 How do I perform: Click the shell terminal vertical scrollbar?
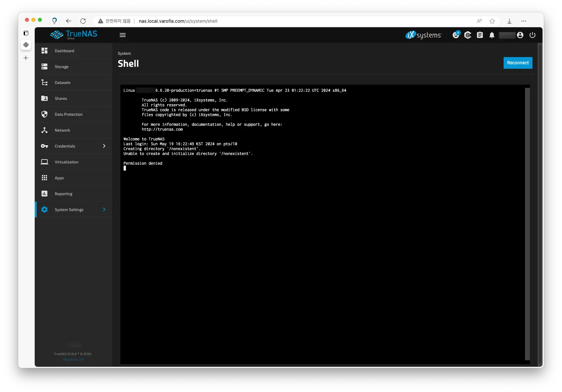527,224
